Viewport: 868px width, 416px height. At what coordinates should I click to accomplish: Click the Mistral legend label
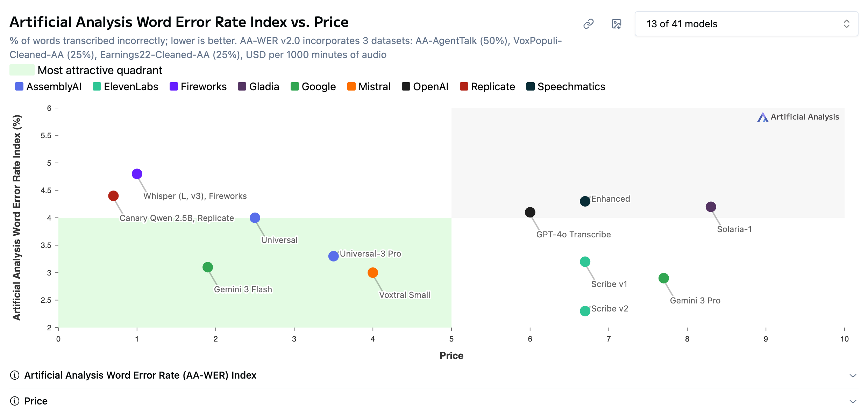click(374, 87)
